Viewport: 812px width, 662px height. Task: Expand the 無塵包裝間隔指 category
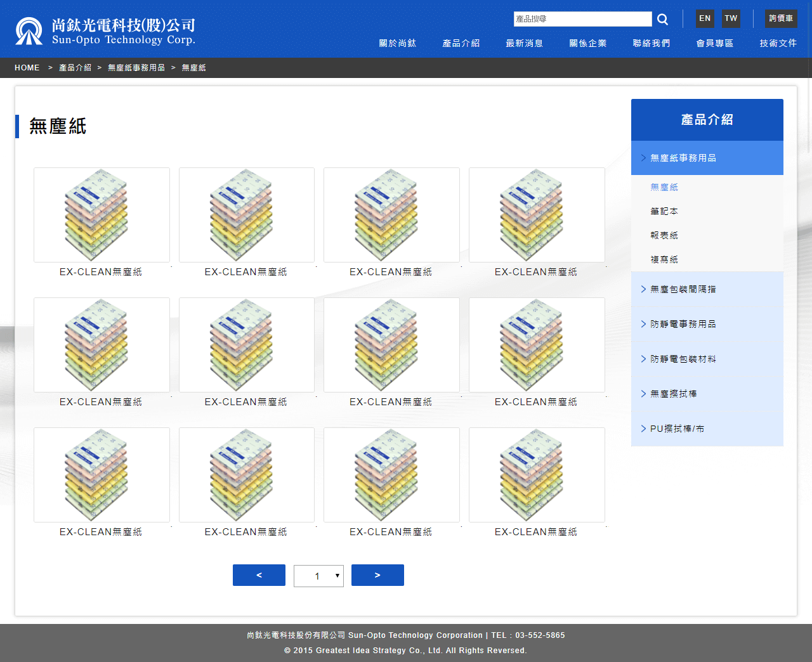(707, 289)
